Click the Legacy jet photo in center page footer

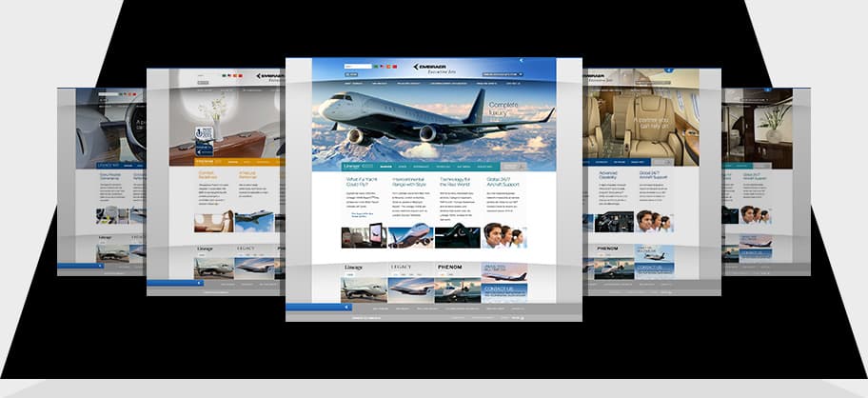pyautogui.click(x=411, y=289)
